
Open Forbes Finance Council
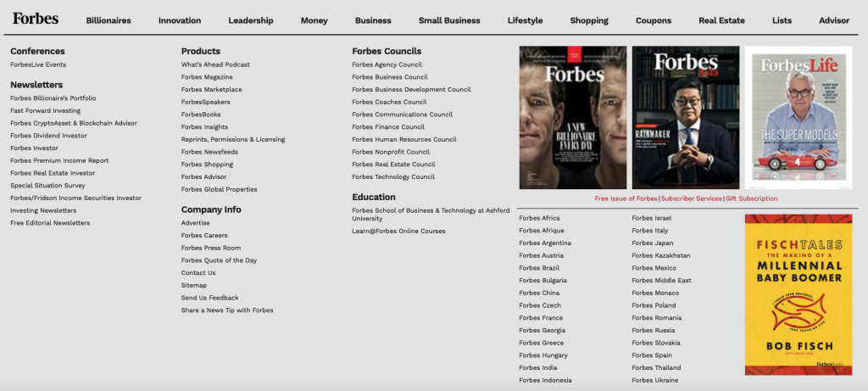388,127
